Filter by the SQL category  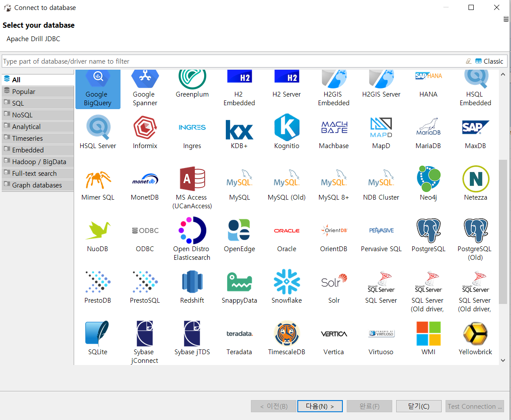tap(38, 103)
